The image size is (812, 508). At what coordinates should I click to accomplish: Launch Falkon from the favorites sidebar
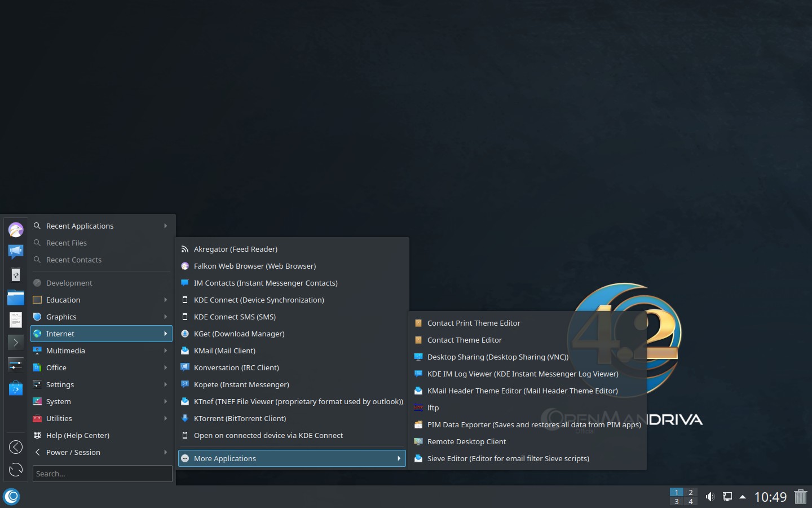16,230
